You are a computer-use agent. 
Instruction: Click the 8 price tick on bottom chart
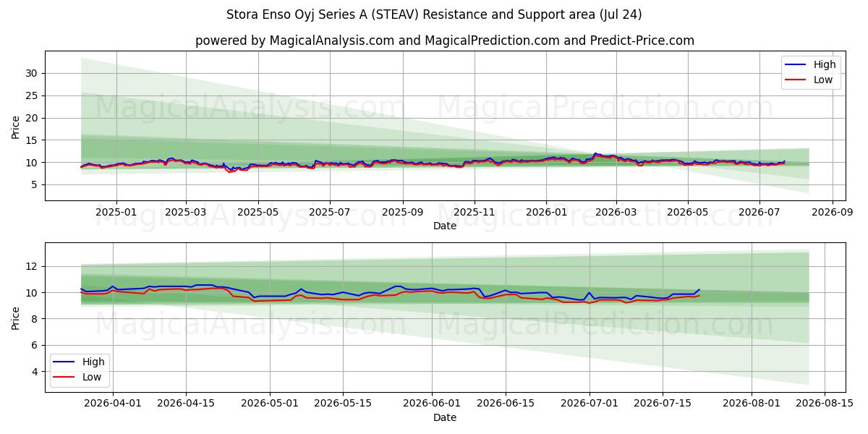(36, 319)
